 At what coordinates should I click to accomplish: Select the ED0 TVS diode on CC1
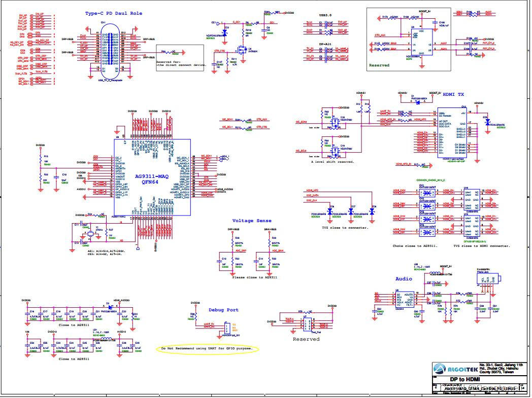pyautogui.click(x=224, y=33)
